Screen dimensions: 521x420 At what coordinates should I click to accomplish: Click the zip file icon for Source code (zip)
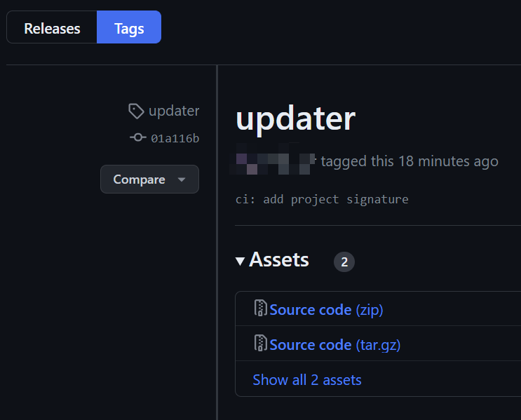click(x=261, y=308)
